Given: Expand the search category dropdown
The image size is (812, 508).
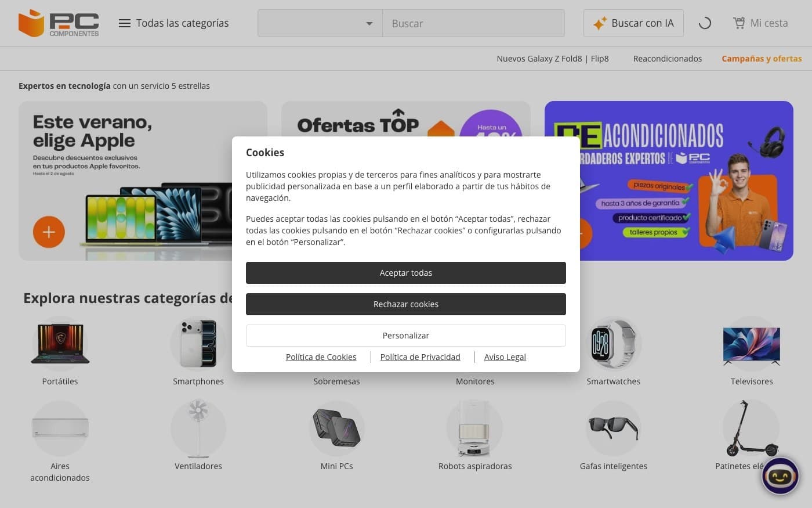Looking at the screenshot, I should [x=320, y=23].
